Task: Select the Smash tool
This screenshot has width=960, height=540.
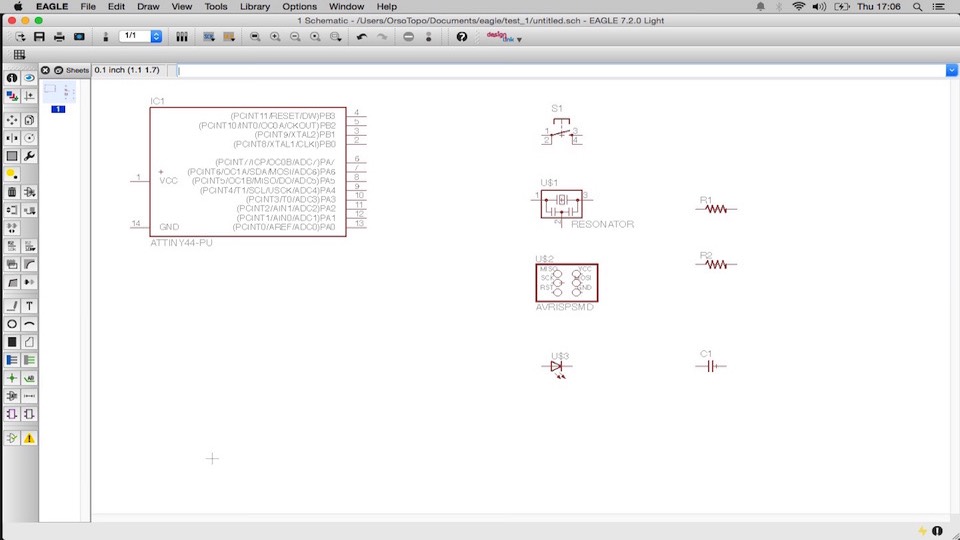Action: pyautogui.click(x=12, y=264)
